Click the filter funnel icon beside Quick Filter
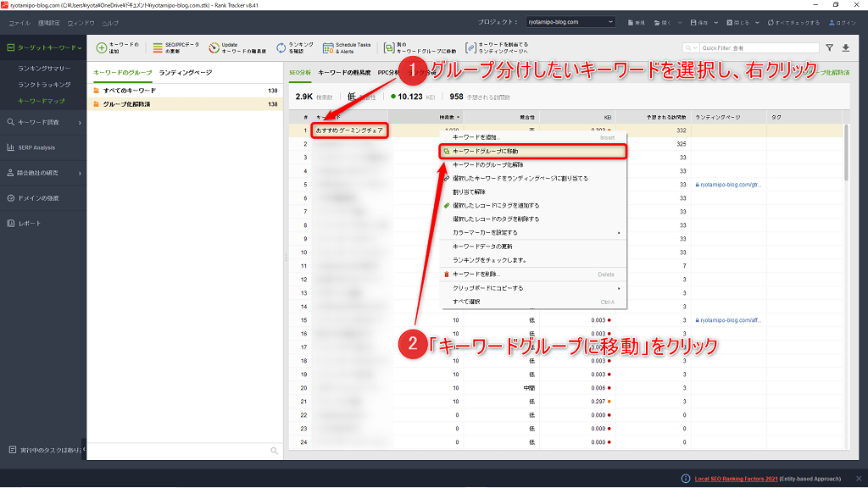The height and width of the screenshot is (488, 868). click(829, 48)
